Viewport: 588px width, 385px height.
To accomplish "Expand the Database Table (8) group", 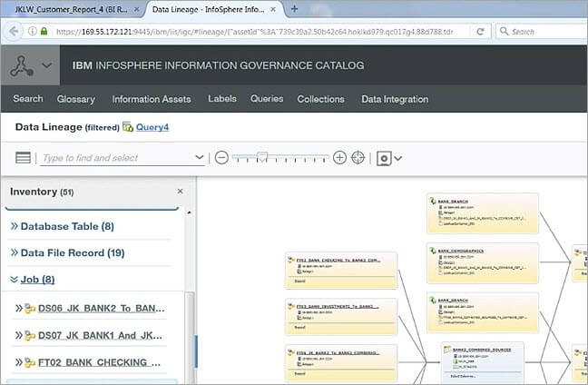I will [x=15, y=226].
